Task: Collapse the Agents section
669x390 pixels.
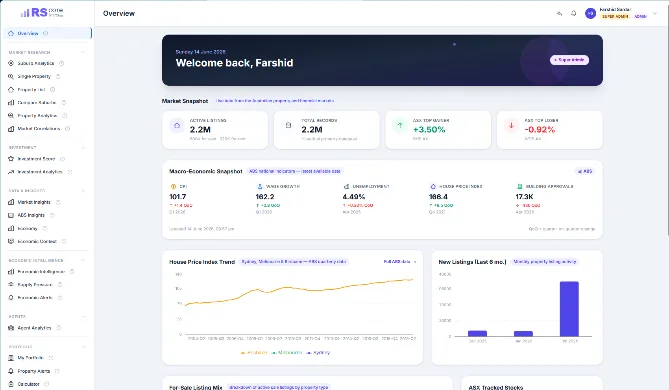Action: [x=83, y=317]
